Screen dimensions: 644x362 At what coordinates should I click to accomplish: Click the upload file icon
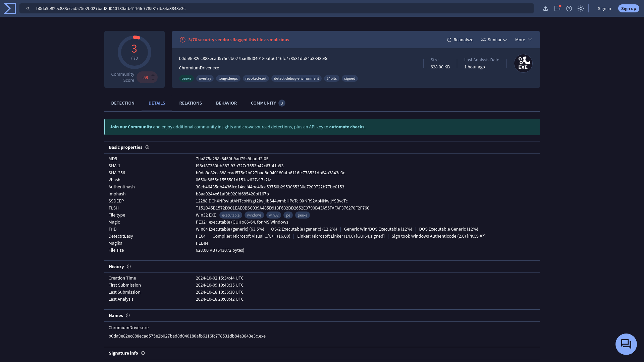(x=546, y=9)
